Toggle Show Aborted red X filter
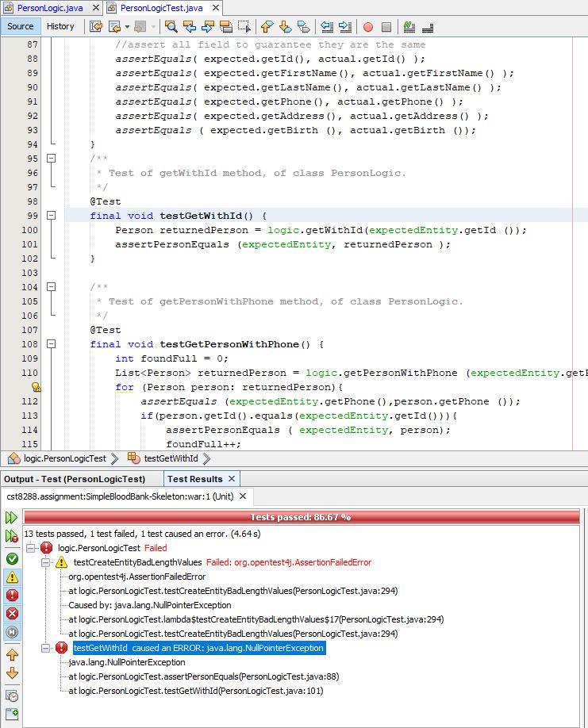The width and height of the screenshot is (588, 728). (12, 614)
